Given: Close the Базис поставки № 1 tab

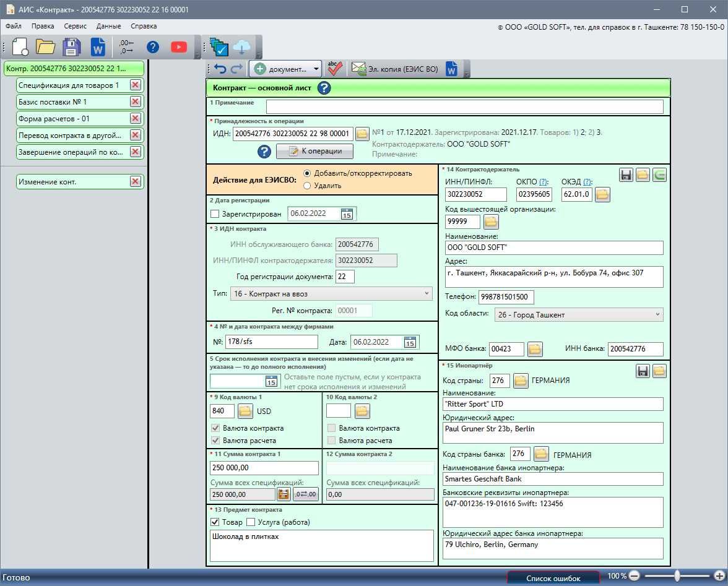Looking at the screenshot, I should pyautogui.click(x=135, y=101).
